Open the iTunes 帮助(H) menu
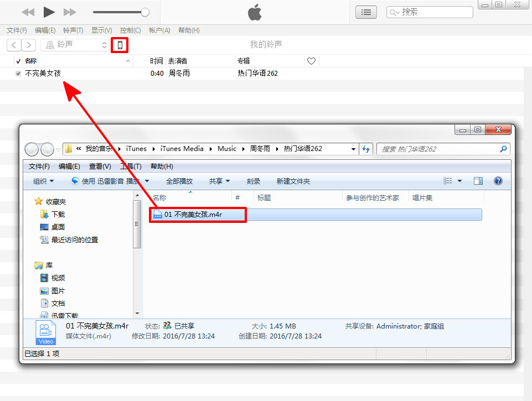This screenshot has width=532, height=401. click(189, 30)
